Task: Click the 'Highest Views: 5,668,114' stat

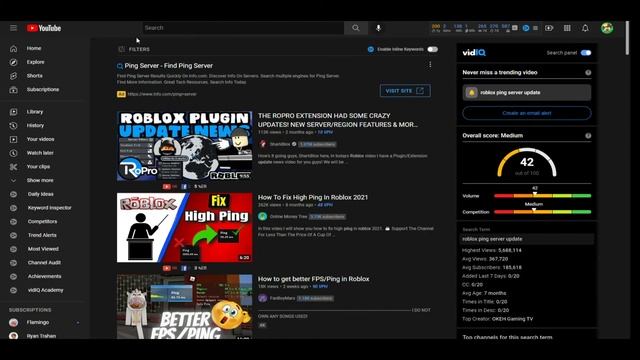Action: tap(492, 250)
